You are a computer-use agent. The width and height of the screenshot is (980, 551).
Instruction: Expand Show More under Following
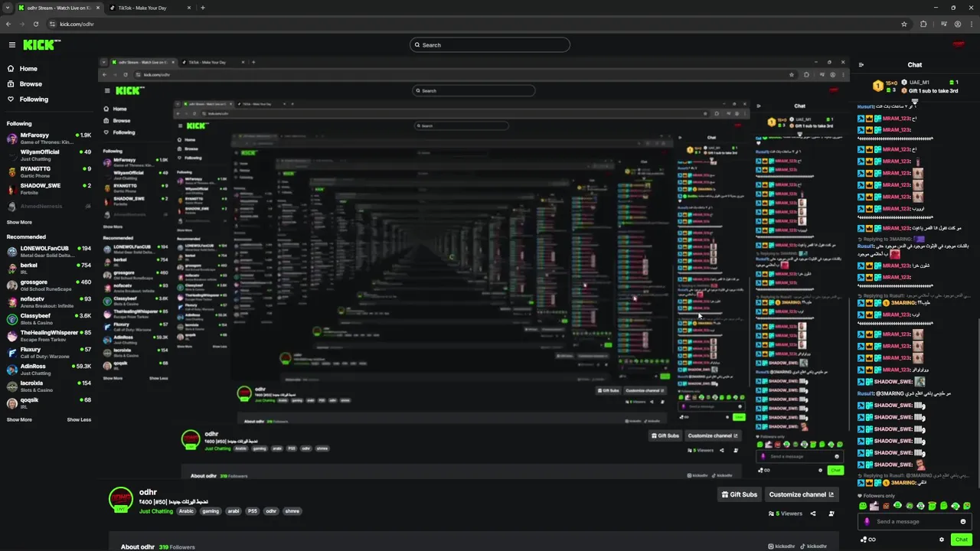tap(19, 223)
